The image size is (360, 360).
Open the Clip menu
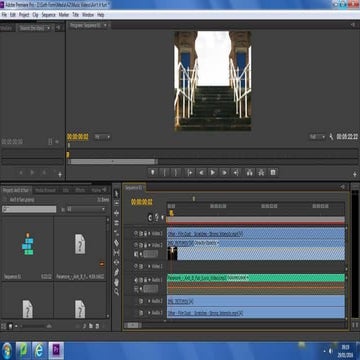click(x=35, y=15)
